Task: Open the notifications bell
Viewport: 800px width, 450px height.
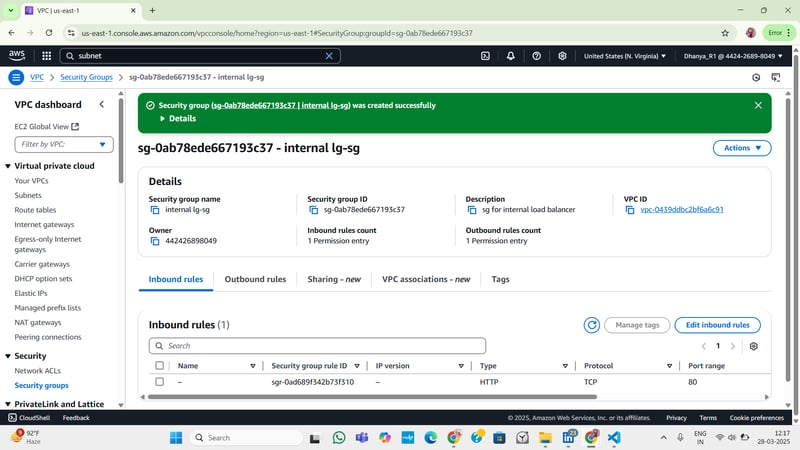Action: 511,56
